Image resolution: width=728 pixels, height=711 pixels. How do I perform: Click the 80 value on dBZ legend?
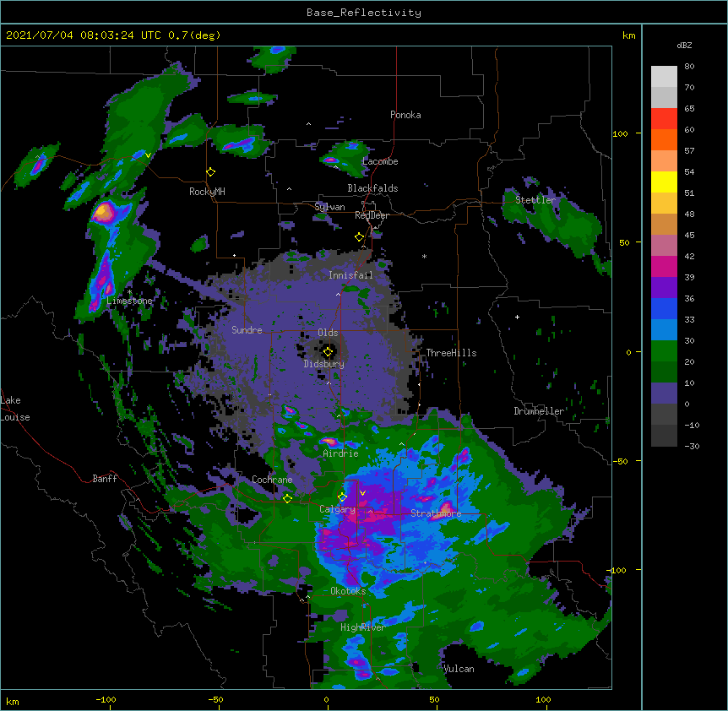click(x=689, y=67)
